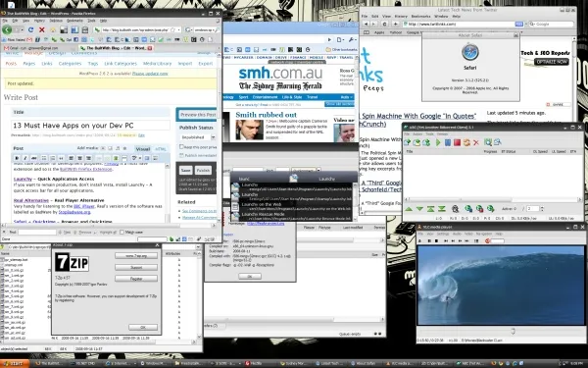Open the search engine dropdown in Firefox
The width and height of the screenshot is (588, 368).
click(190, 29)
